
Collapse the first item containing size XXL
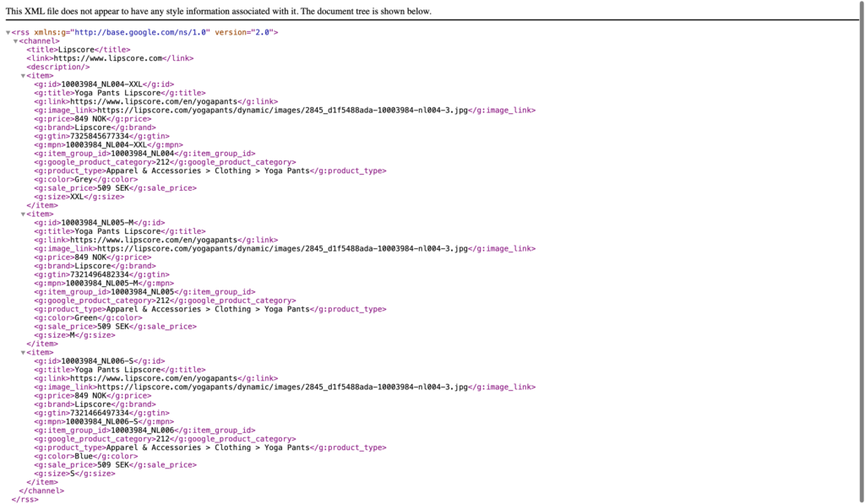tap(24, 75)
